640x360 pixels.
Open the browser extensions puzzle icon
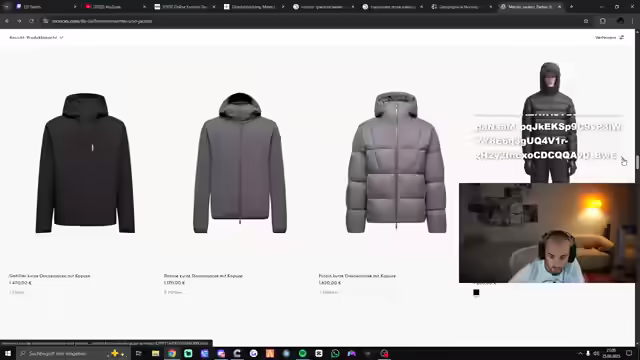pos(602,21)
